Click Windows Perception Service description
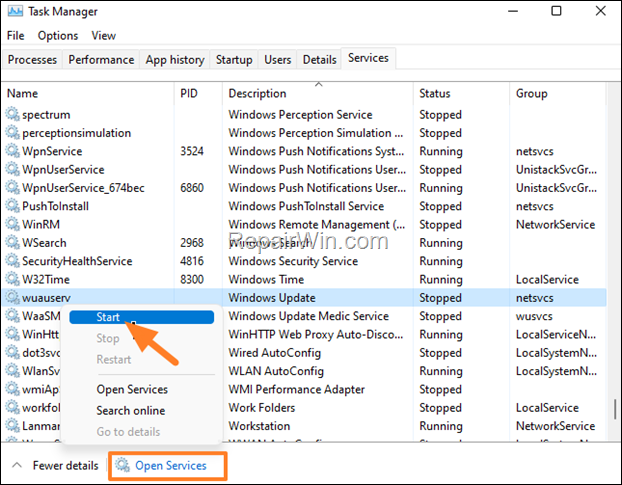The image size is (622, 485). [x=300, y=115]
